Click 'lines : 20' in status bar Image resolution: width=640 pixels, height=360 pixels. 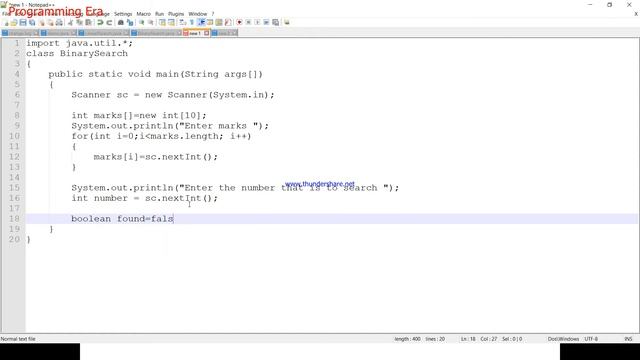point(435,339)
